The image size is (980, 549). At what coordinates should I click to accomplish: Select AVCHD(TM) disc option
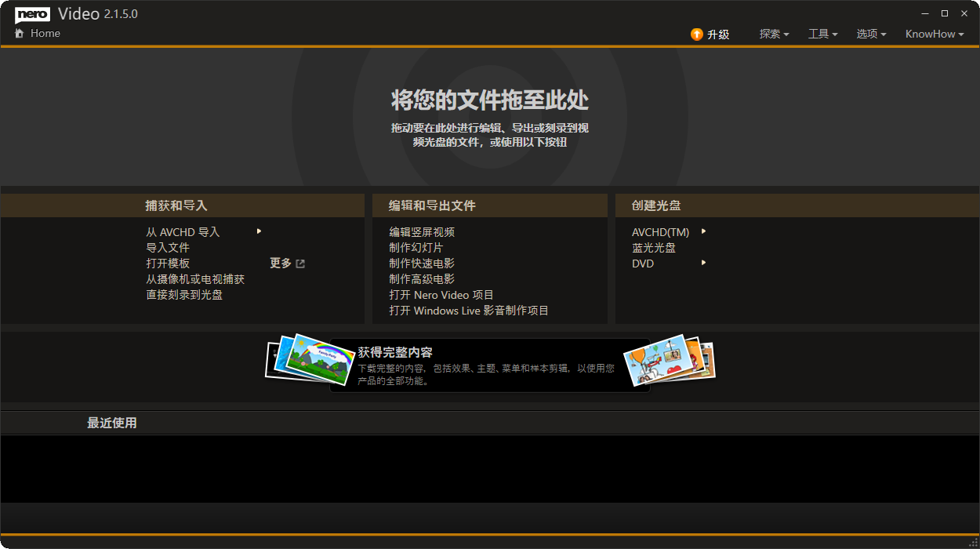[660, 232]
